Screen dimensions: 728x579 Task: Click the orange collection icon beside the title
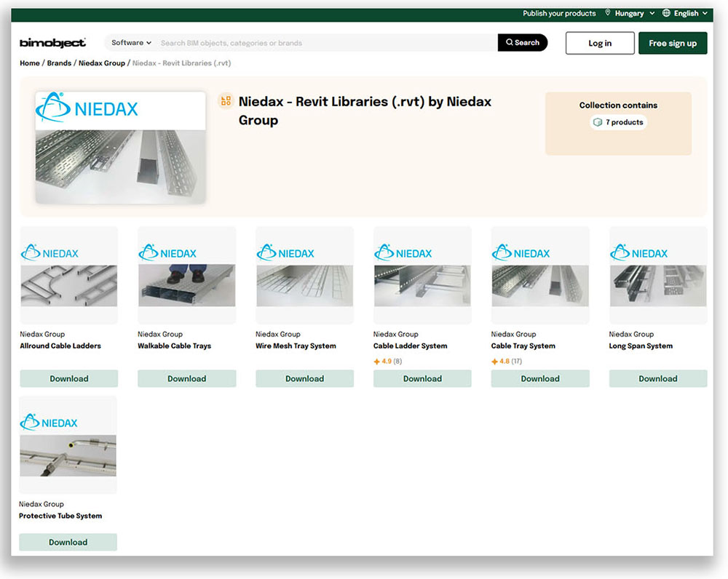coord(226,100)
